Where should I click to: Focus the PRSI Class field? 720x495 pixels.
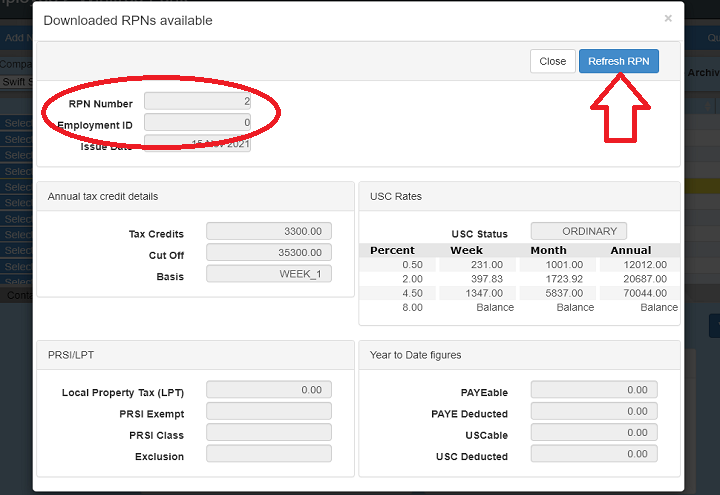[x=268, y=433]
